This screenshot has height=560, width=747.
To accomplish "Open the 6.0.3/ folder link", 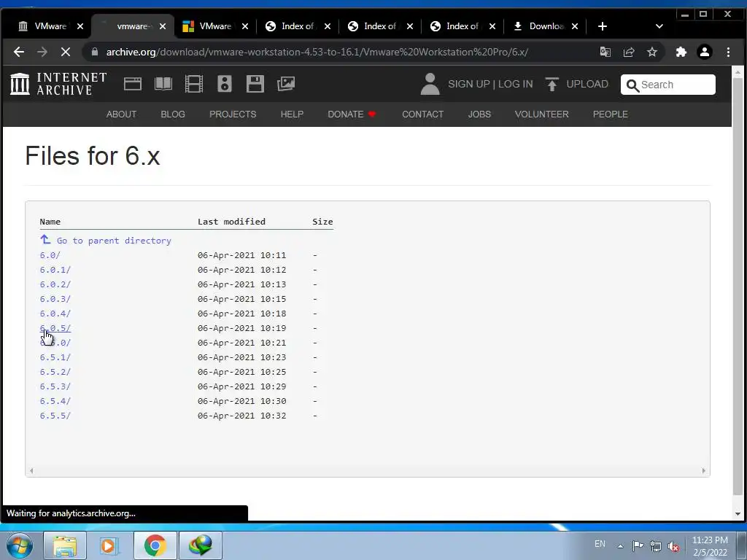I will pos(55,299).
